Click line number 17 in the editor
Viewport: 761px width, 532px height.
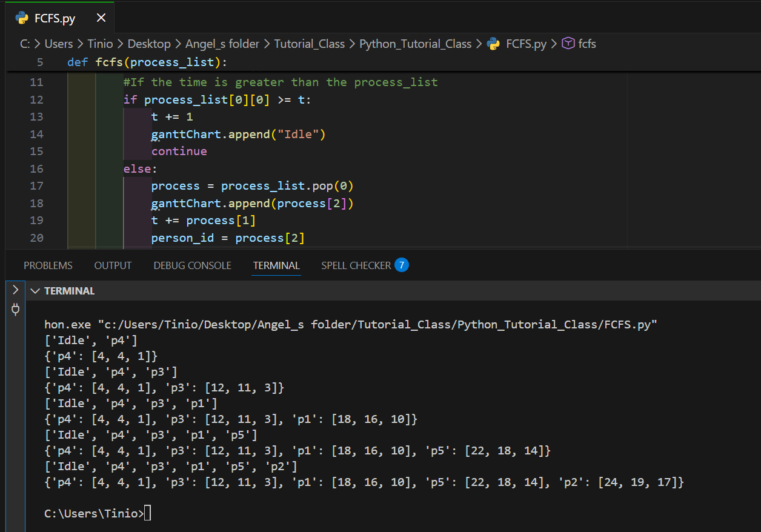[x=36, y=185]
